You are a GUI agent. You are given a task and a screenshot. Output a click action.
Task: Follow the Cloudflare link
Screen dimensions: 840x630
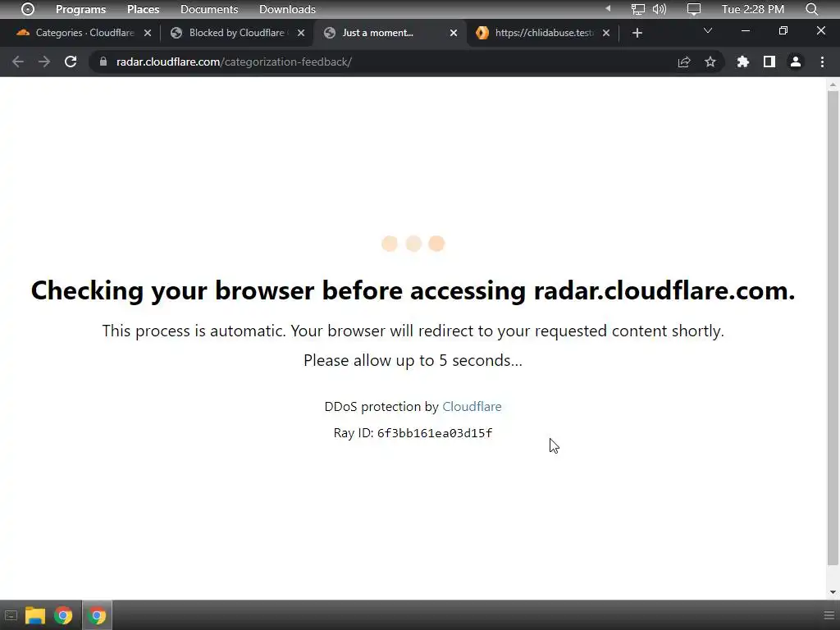click(472, 407)
